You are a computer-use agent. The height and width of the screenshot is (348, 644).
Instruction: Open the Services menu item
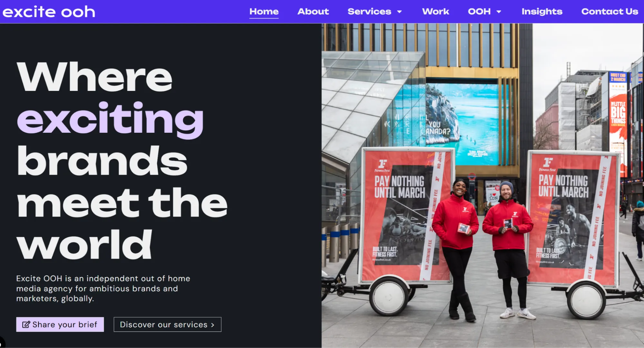point(369,12)
